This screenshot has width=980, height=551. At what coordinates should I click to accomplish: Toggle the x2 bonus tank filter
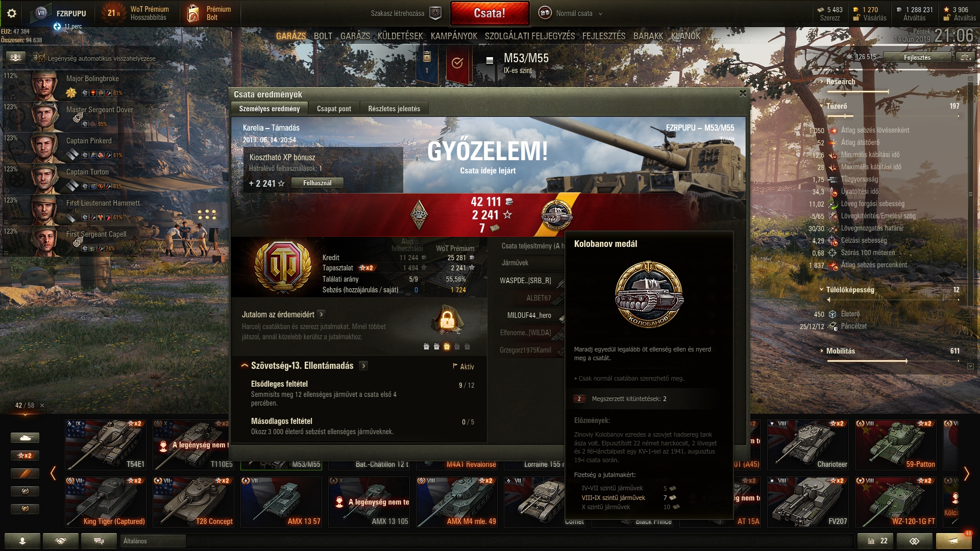click(24, 455)
